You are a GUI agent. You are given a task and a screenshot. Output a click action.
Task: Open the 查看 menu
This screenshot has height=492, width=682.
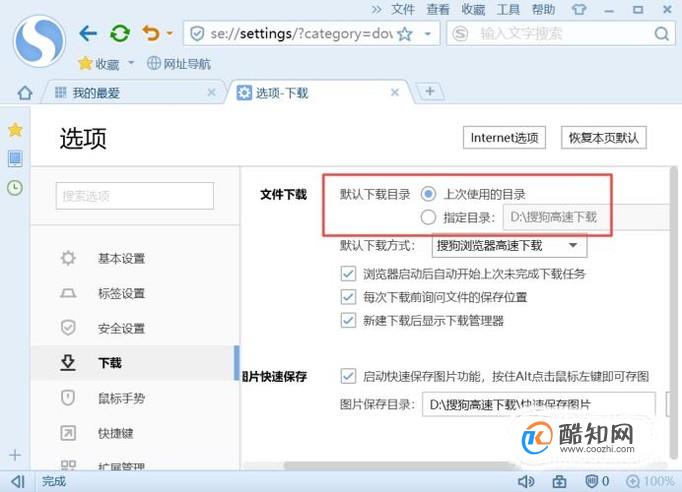click(438, 9)
